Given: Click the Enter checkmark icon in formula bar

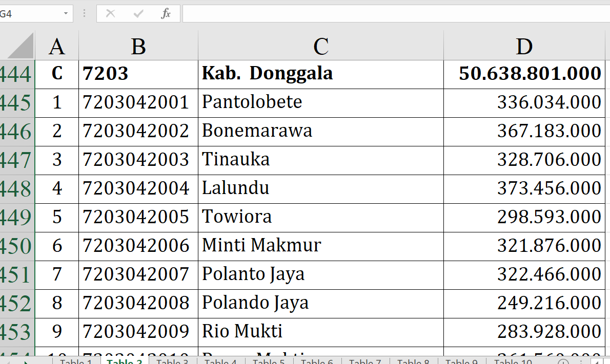Looking at the screenshot, I should [x=138, y=14].
